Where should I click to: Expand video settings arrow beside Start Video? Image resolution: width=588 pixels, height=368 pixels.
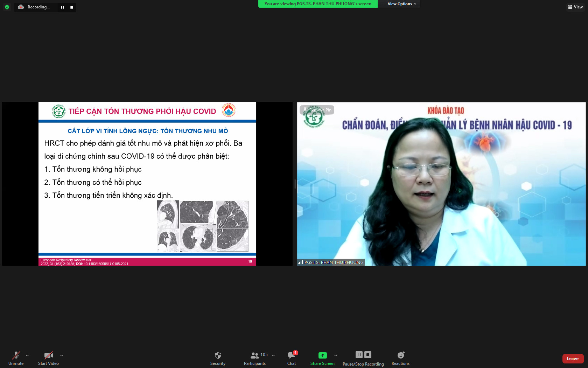[x=62, y=355]
